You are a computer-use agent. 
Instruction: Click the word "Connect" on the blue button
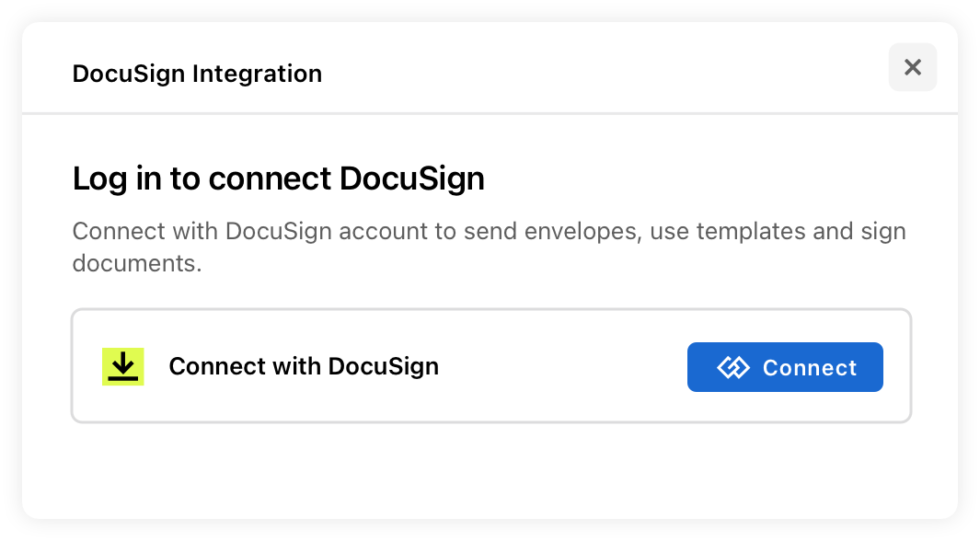810,368
